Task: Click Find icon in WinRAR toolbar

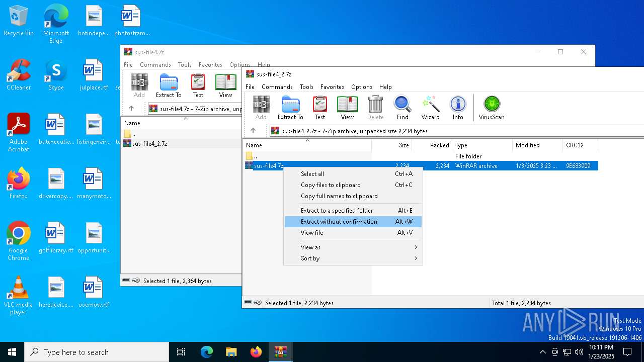Action: (403, 108)
